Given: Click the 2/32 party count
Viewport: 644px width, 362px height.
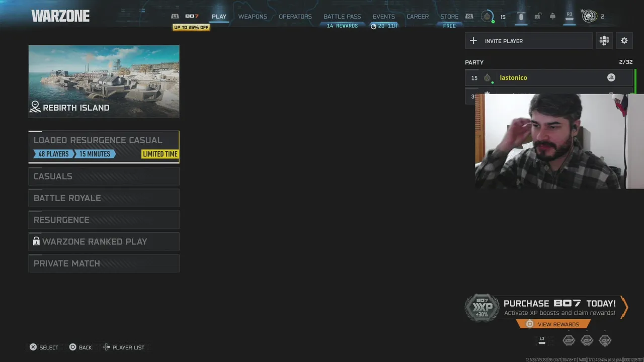Looking at the screenshot, I should [626, 62].
